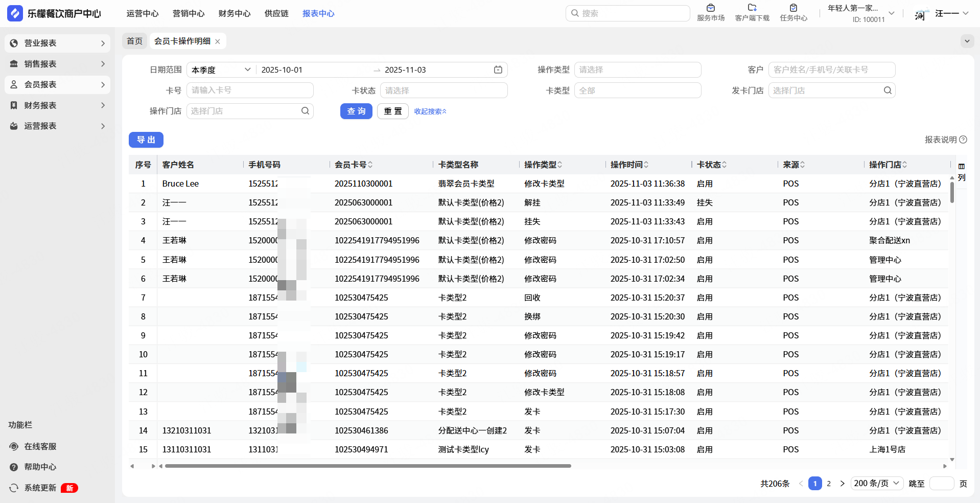Click the search icon in 发卡门店 field
Viewport: 980px width, 503px height.
[888, 90]
